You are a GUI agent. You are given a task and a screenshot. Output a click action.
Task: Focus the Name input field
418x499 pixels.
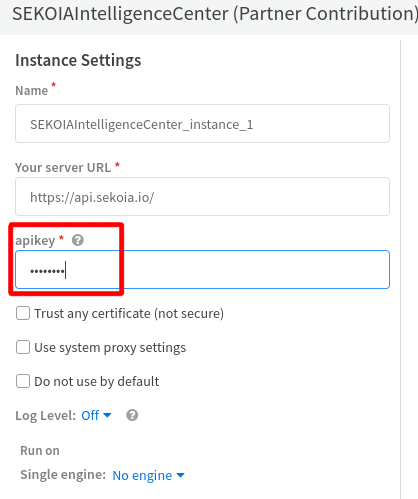(202, 124)
